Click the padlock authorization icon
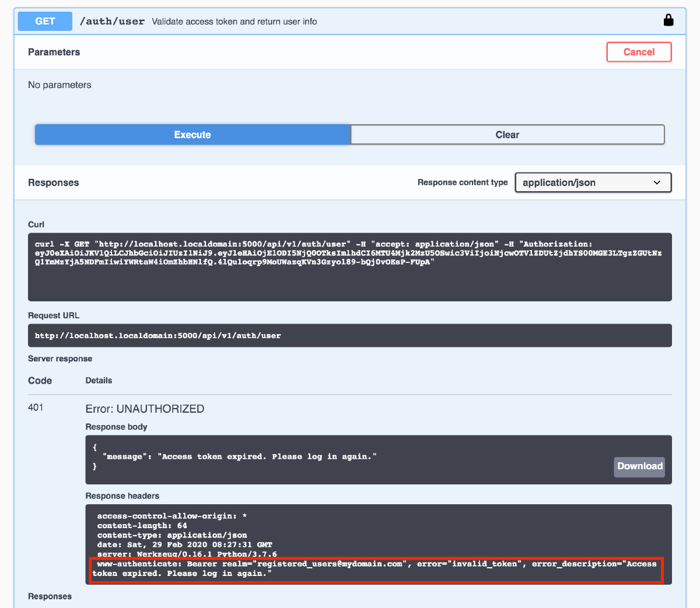Screen dimensions: 700x608 pyautogui.click(x=668, y=20)
